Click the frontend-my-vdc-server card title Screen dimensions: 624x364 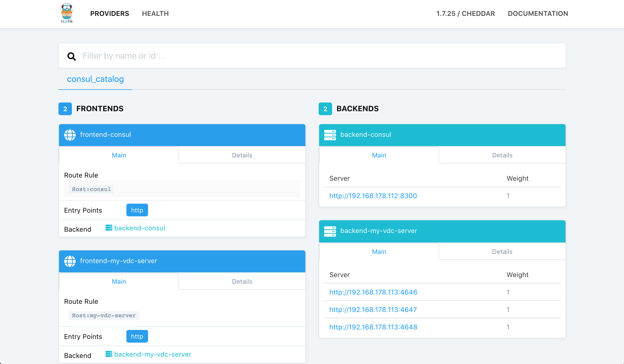[x=118, y=261]
